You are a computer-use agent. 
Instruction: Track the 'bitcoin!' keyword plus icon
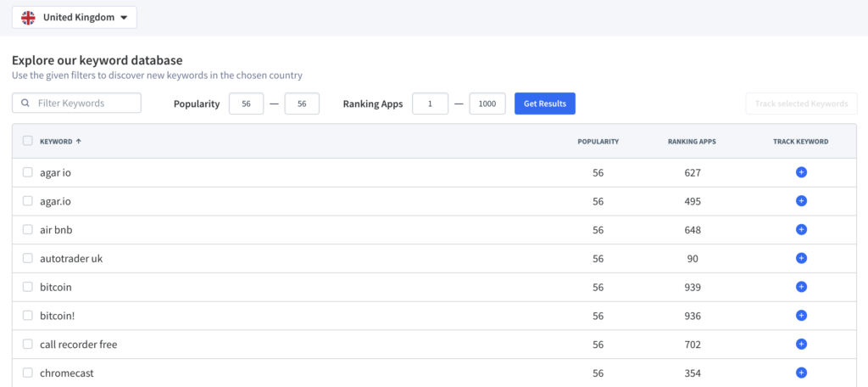801,316
